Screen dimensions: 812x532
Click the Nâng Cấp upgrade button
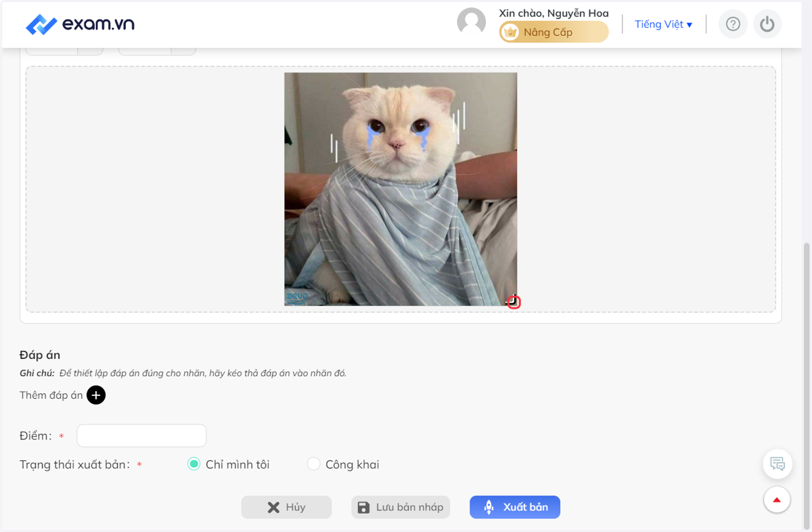pos(554,32)
